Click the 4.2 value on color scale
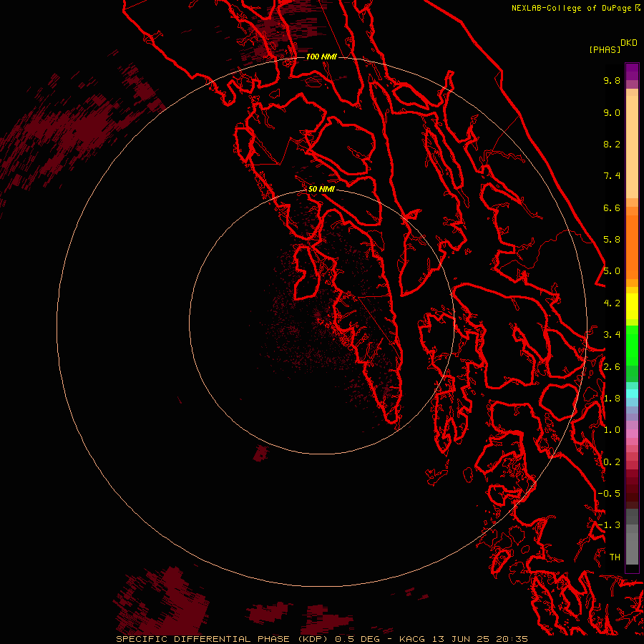The width and height of the screenshot is (644, 644). pyautogui.click(x=612, y=303)
